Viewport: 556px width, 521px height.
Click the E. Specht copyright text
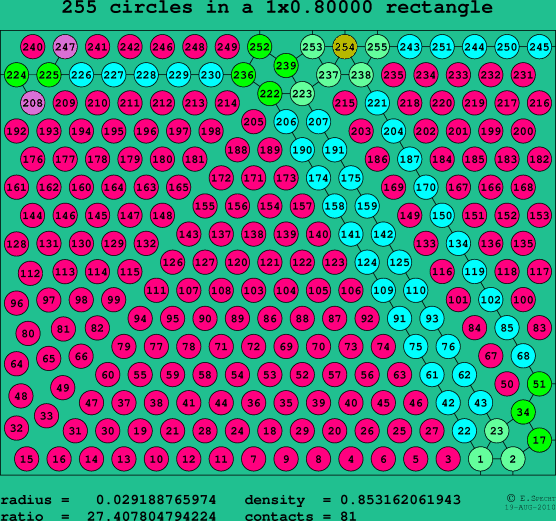[531, 499]
